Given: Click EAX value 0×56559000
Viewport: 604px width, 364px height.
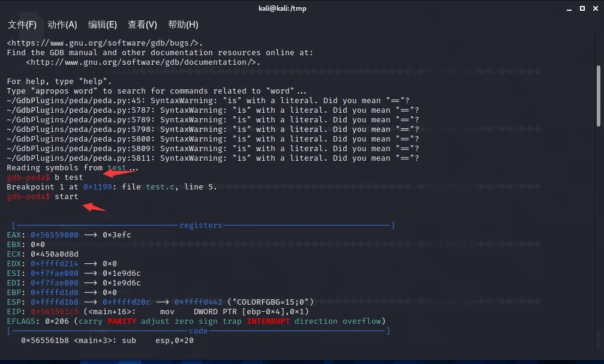Looking at the screenshot, I should (55, 235).
